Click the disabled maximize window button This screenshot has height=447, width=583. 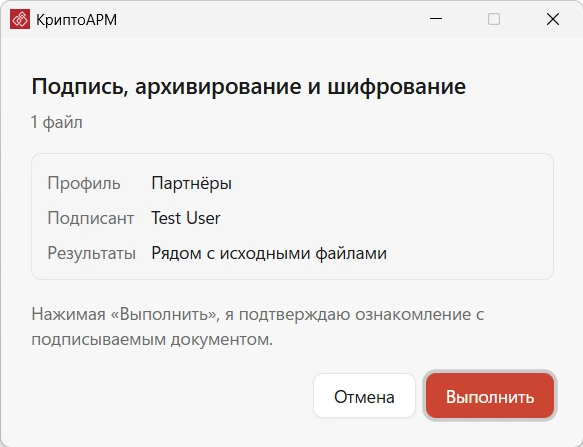coord(494,19)
